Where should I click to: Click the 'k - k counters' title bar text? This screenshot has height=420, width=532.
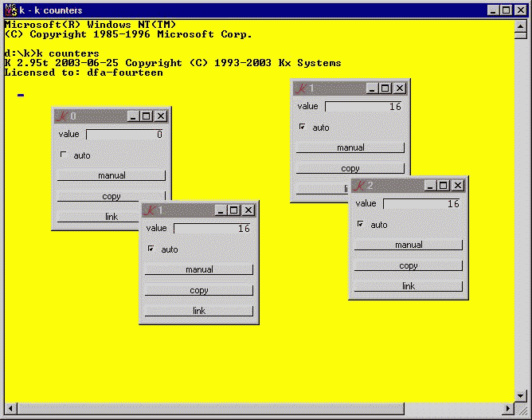(x=51, y=10)
